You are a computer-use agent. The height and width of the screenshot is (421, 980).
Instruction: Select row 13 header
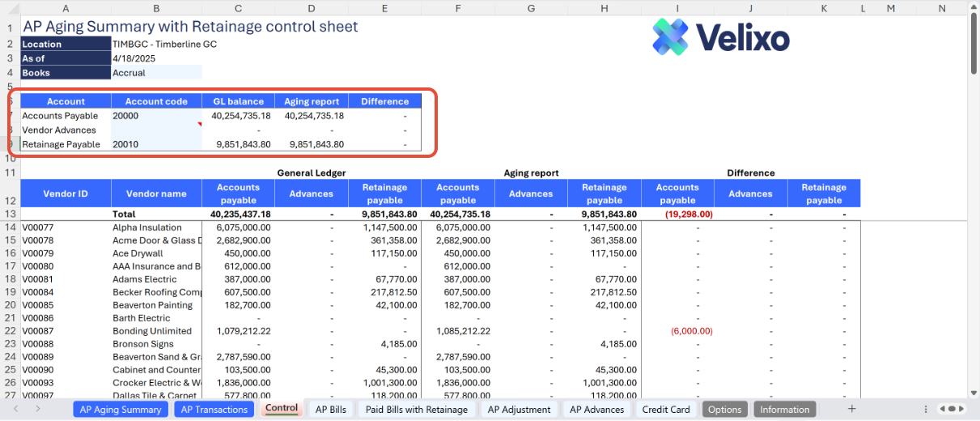tap(10, 215)
